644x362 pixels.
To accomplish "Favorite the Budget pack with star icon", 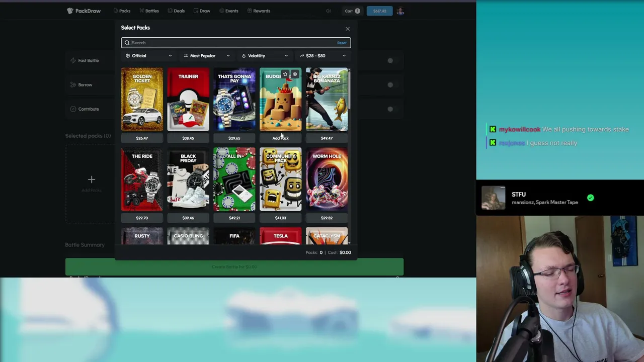I will [285, 74].
